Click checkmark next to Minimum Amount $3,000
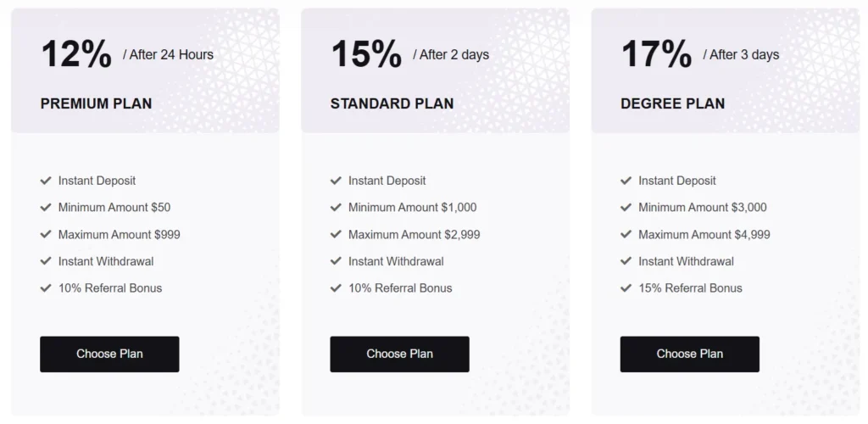This screenshot has width=868, height=424. 626,207
